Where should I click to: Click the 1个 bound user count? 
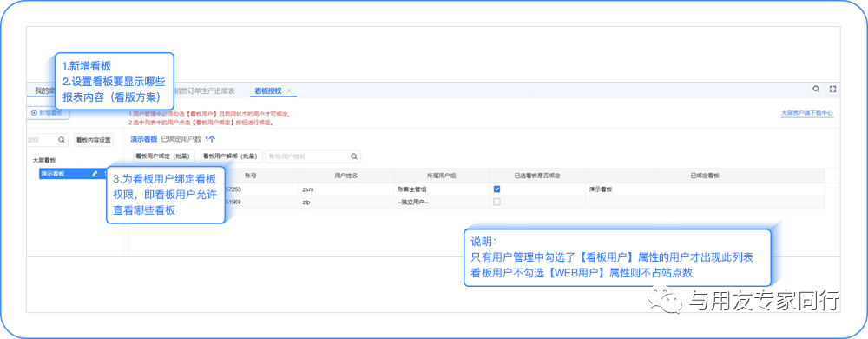(210, 139)
